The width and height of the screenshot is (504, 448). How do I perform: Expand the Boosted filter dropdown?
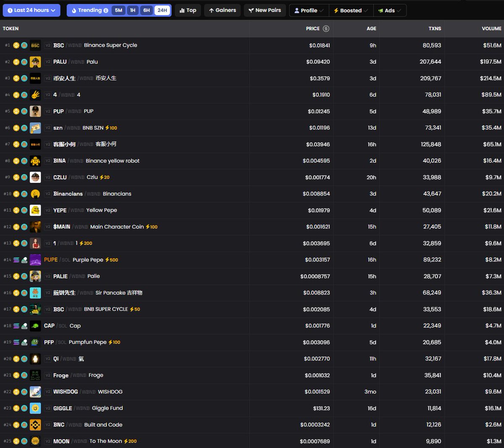351,11
